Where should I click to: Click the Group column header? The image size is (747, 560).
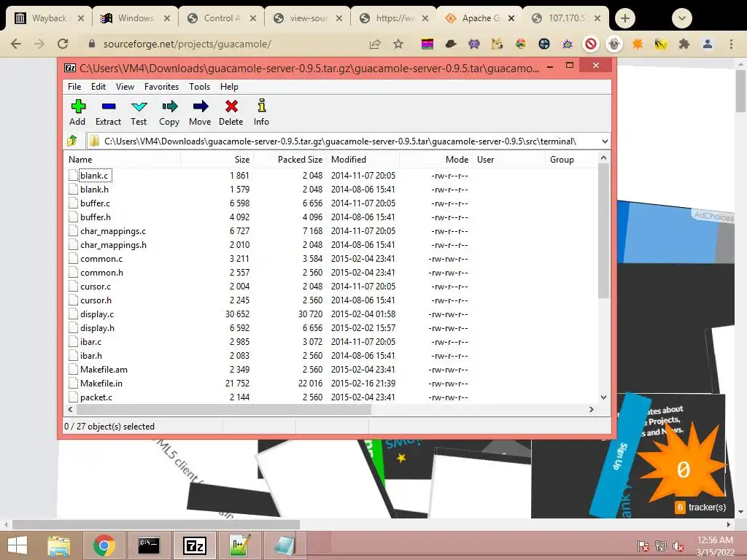point(570,160)
